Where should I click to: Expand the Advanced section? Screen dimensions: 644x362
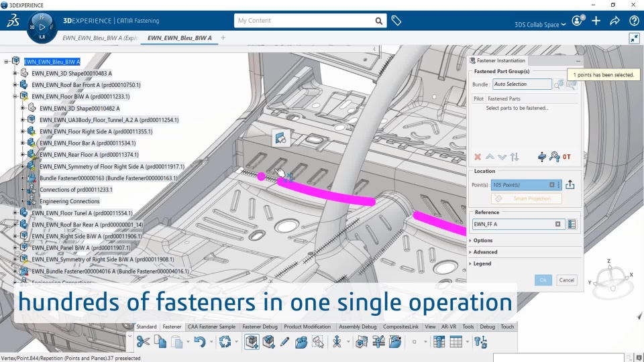tap(485, 252)
